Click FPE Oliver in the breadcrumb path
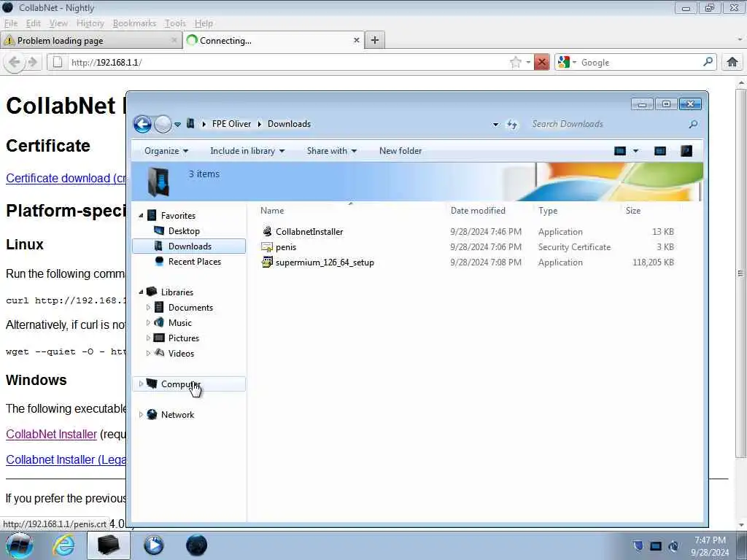This screenshot has width=747, height=560. (231, 124)
